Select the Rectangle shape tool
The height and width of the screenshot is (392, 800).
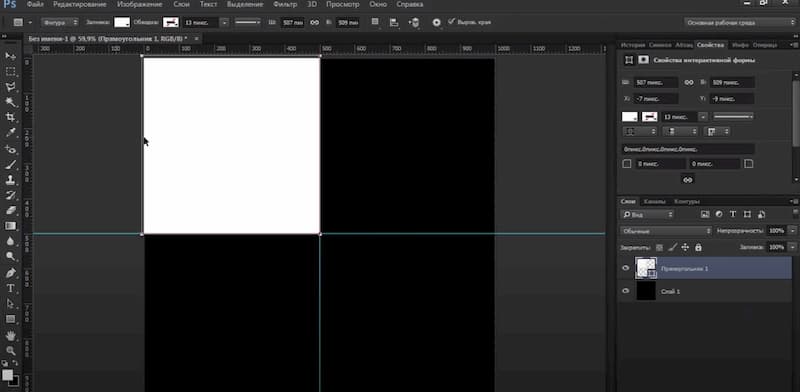point(10,319)
